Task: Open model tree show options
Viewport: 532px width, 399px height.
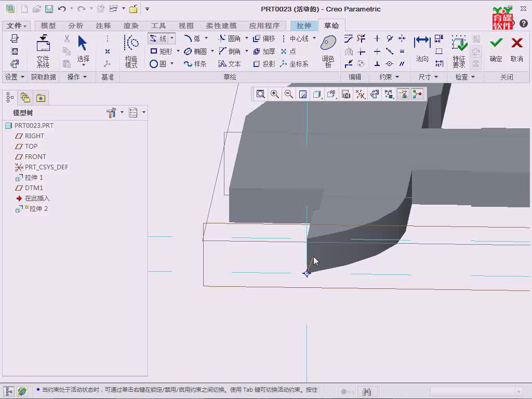Action: (x=133, y=112)
